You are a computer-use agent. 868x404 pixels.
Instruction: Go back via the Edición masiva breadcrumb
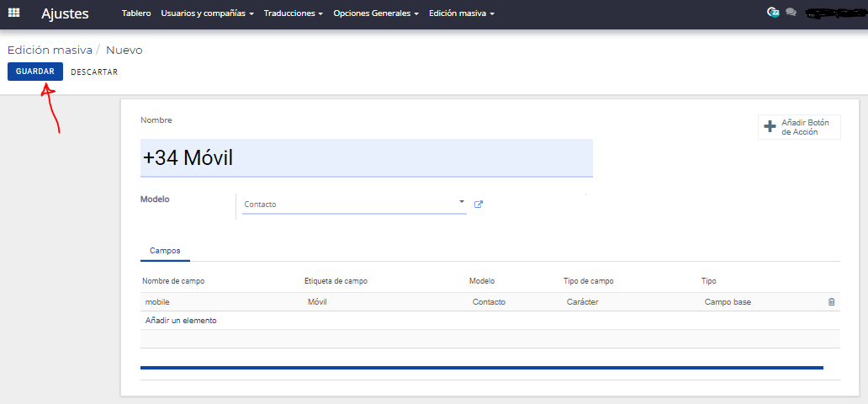(x=50, y=50)
